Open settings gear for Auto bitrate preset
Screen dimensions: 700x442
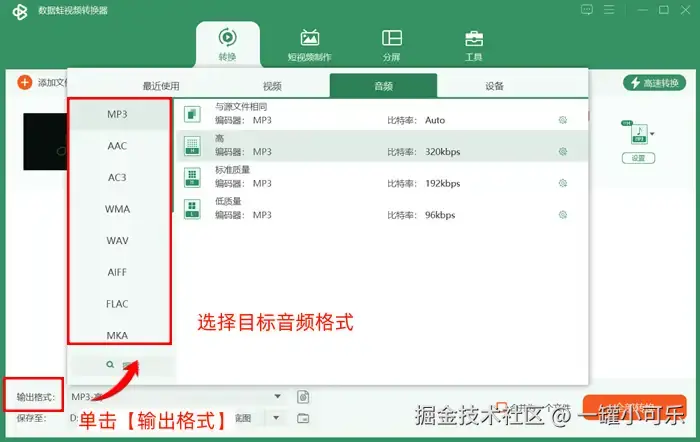(562, 120)
